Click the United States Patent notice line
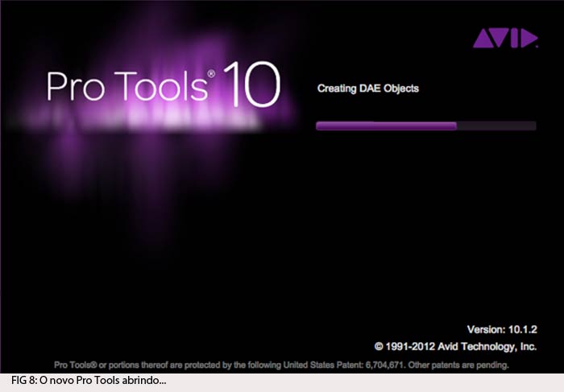564x392 pixels. pos(281,365)
